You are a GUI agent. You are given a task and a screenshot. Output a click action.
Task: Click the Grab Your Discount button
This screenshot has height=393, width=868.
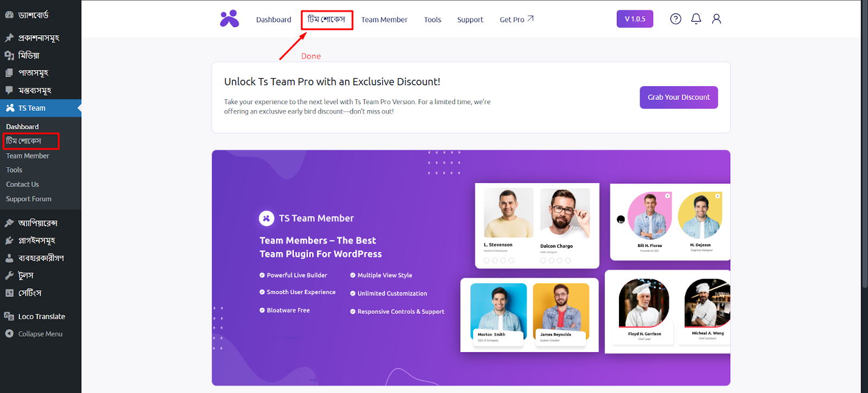click(678, 97)
